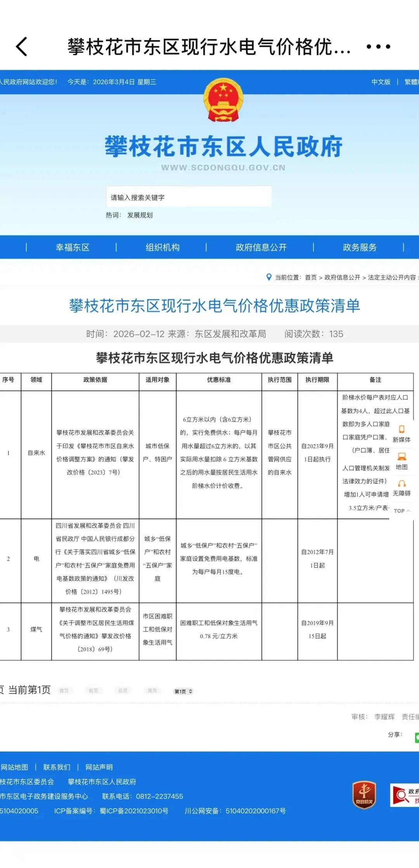This screenshot has width=419, height=868.
Task: Open the 政府信息公开 nav menu
Action: click(261, 247)
